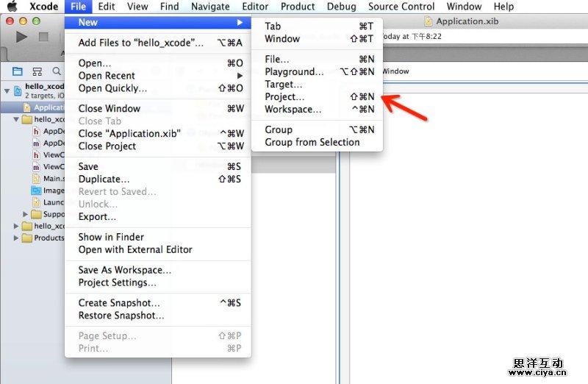Open the Help menu
588x384 pixels.
[x=503, y=7]
